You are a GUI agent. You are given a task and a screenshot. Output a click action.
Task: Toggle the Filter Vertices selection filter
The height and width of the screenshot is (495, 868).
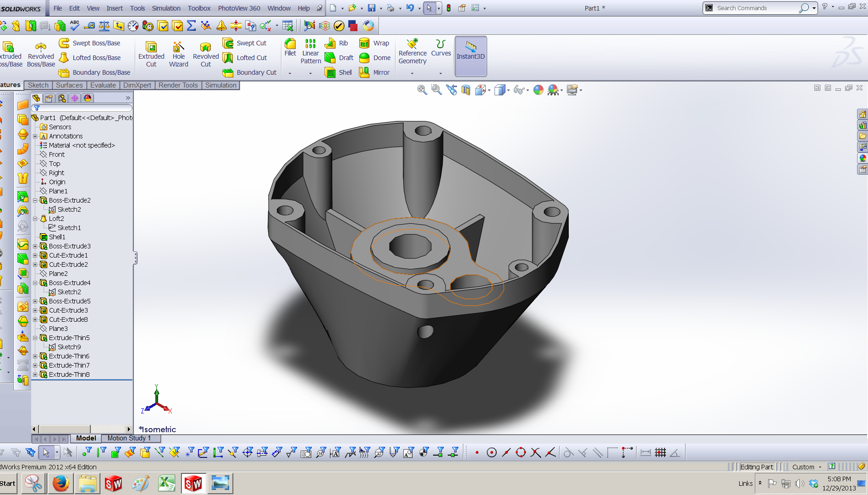click(x=86, y=453)
